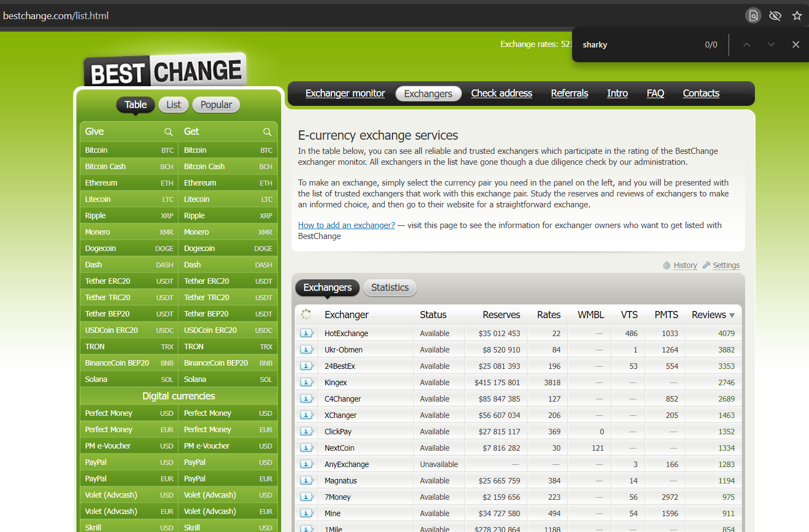
Task: Select Solana in the Give column
Action: [129, 379]
